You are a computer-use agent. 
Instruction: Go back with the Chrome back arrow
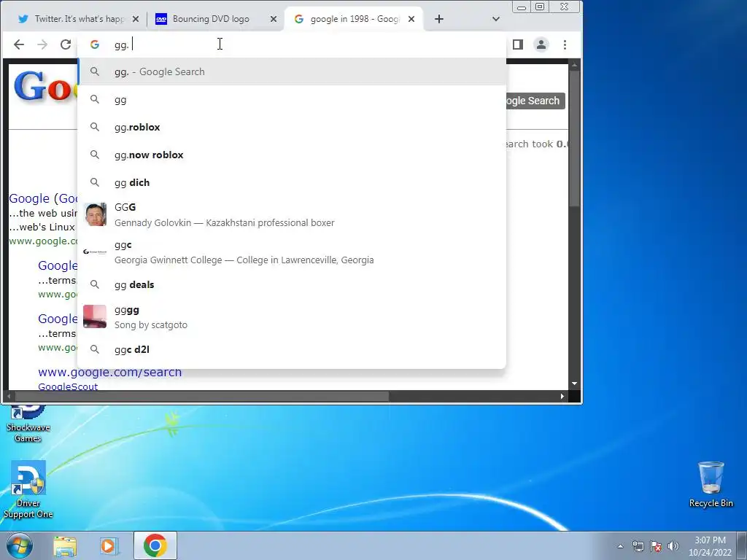tap(18, 44)
